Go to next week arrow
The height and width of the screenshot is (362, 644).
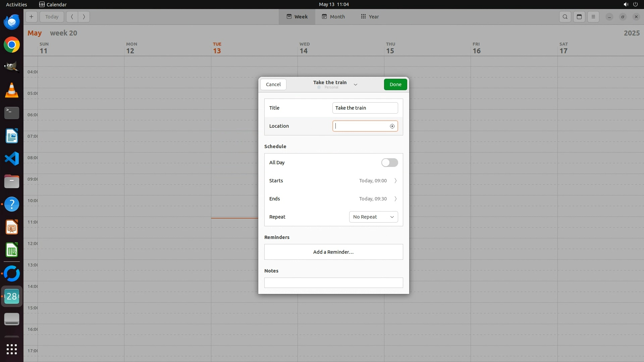84,17
